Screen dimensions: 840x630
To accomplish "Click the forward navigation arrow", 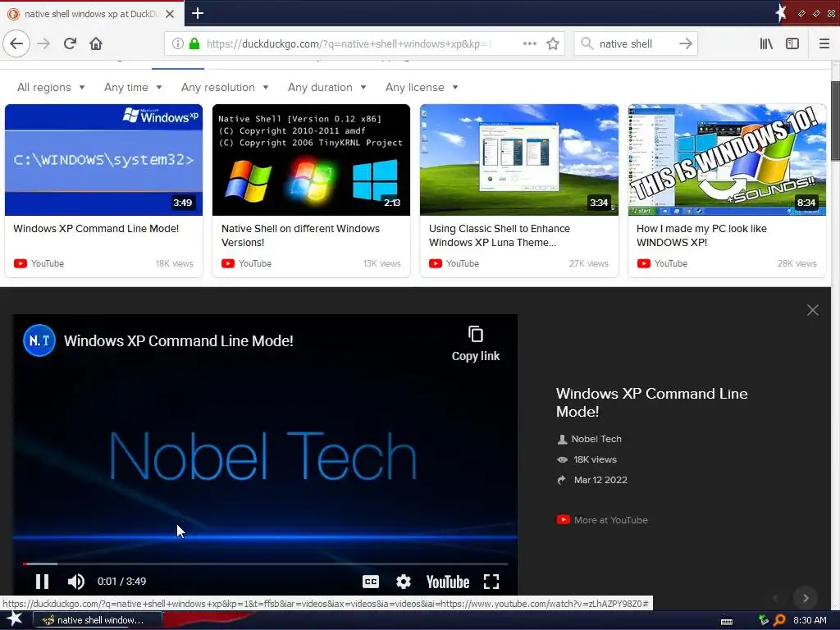I will 43,43.
